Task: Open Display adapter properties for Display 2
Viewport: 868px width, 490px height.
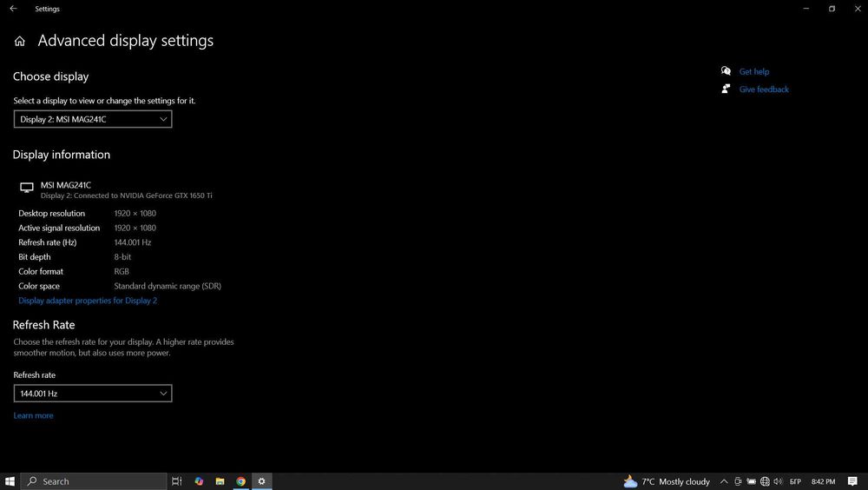Action: point(88,301)
